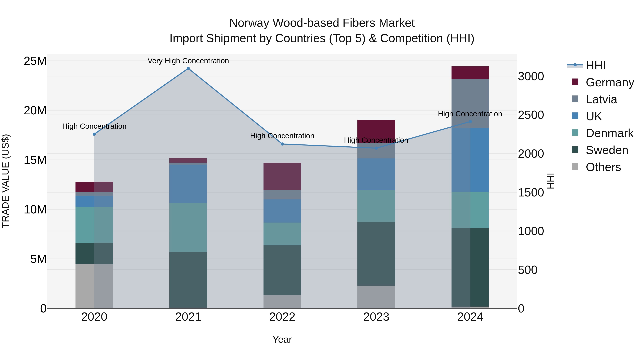This screenshot has height=362, width=644.
Task: Toggle the Germany legend entry
Action: click(x=603, y=82)
